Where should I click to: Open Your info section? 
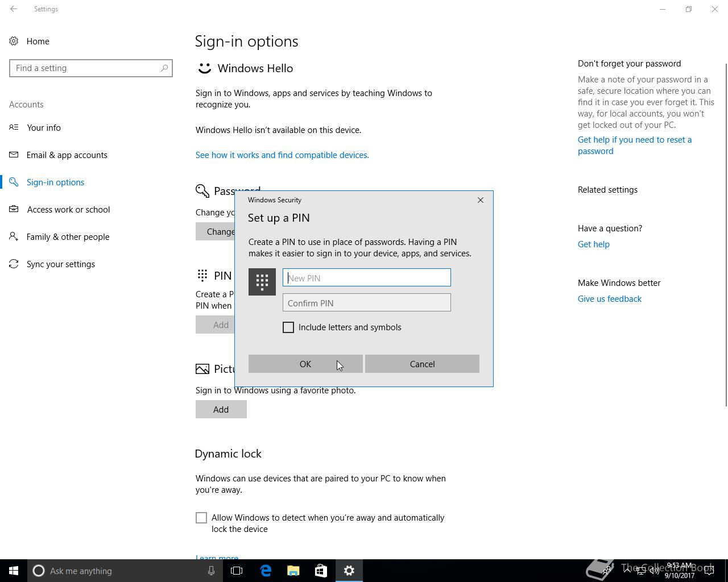pyautogui.click(x=44, y=127)
